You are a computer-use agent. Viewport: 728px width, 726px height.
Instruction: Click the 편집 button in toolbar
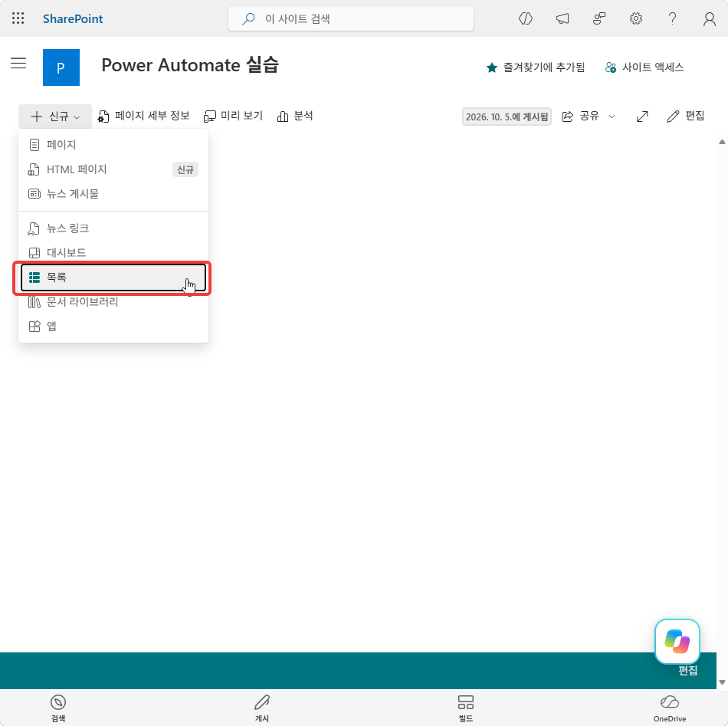point(685,116)
